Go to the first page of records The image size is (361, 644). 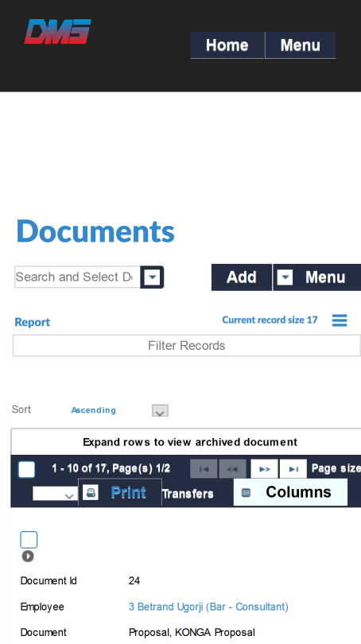point(204,468)
